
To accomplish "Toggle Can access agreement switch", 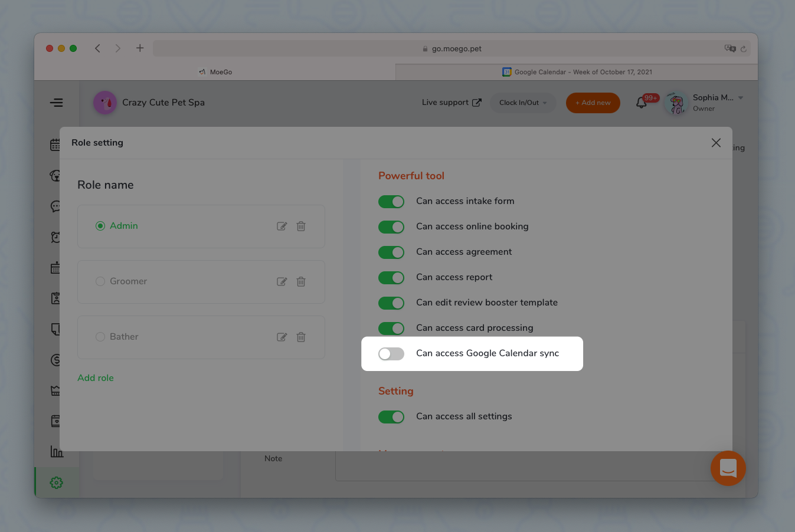I will pos(391,252).
